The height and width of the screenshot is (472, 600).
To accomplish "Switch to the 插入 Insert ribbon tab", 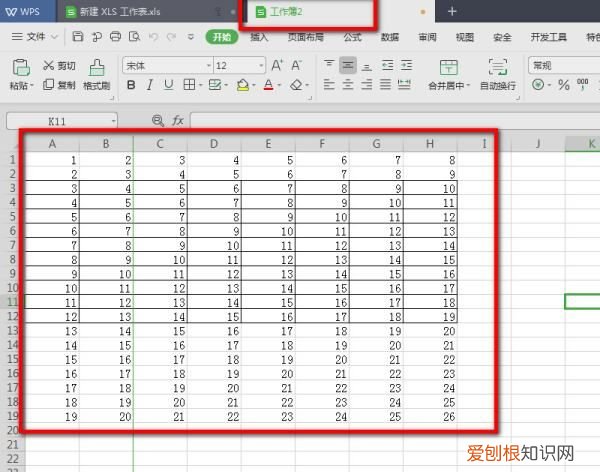I will 259,37.
